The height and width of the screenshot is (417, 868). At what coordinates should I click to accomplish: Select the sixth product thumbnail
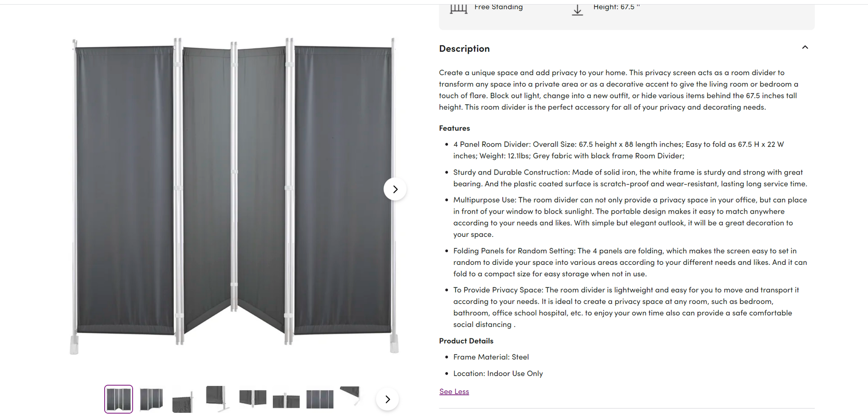(x=286, y=400)
